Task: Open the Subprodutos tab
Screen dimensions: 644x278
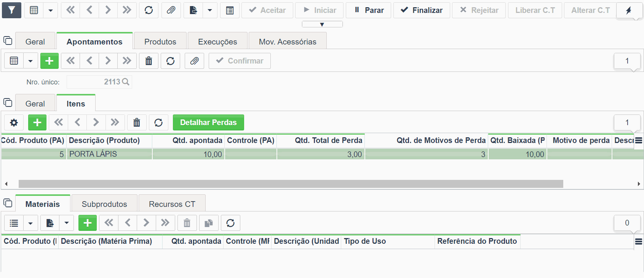Action: [104, 204]
